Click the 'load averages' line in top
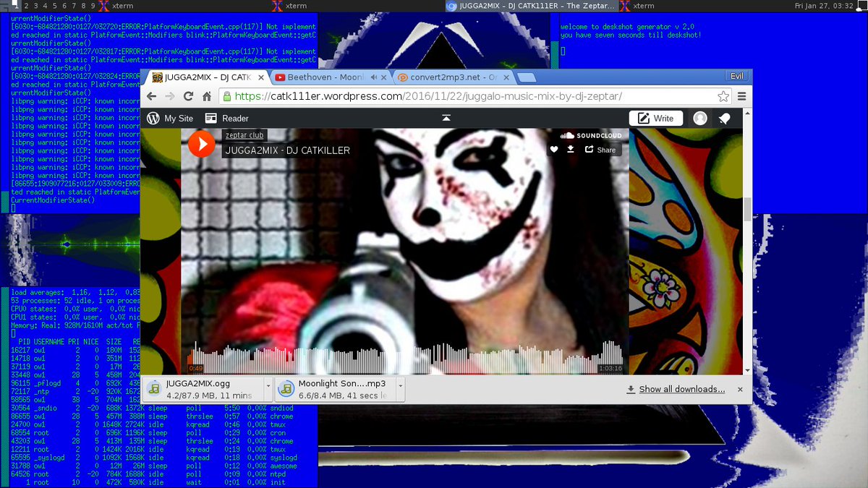The height and width of the screenshot is (488, 868). (x=75, y=292)
